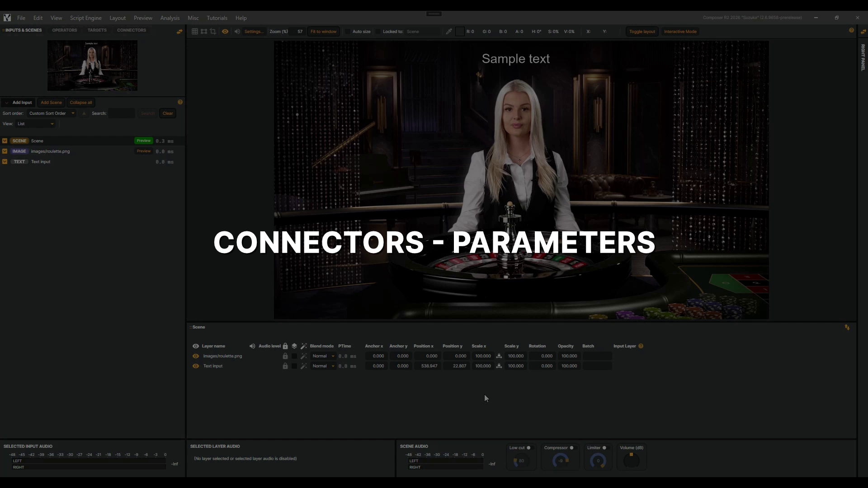The height and width of the screenshot is (488, 868).
Task: Click the effects wand for images/roulette.png layer
Action: coord(304,356)
